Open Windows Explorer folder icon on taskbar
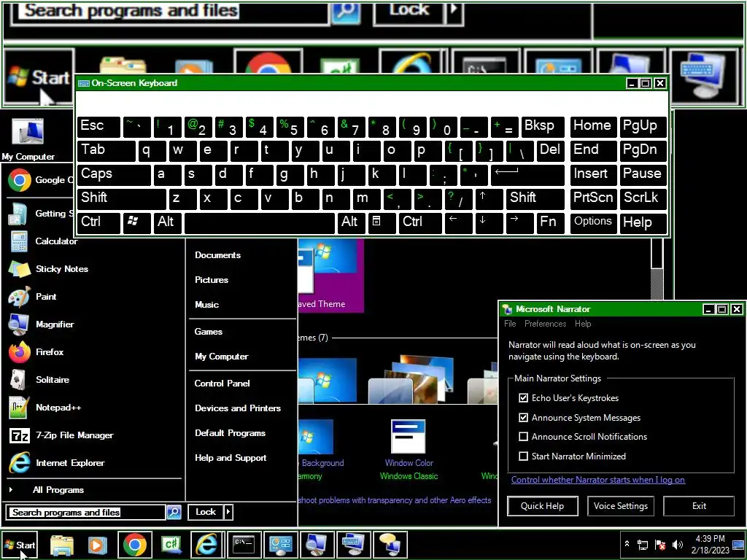The height and width of the screenshot is (560, 747). pos(62,545)
